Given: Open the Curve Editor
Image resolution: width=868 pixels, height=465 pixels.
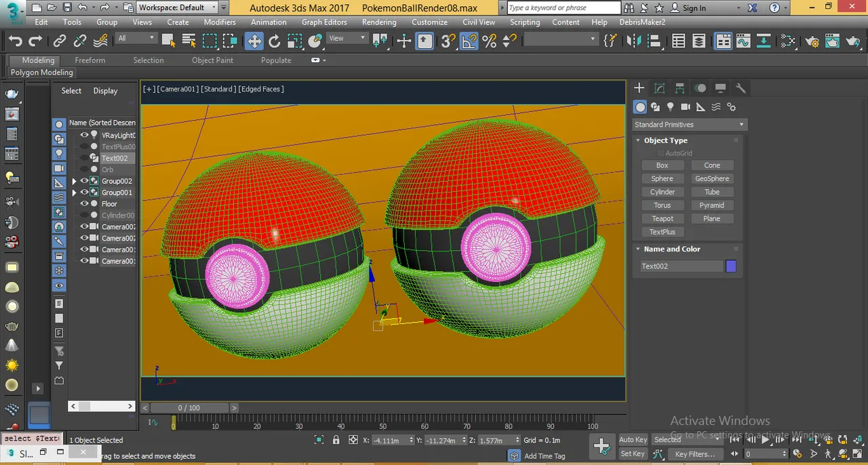Looking at the screenshot, I should click(x=743, y=41).
